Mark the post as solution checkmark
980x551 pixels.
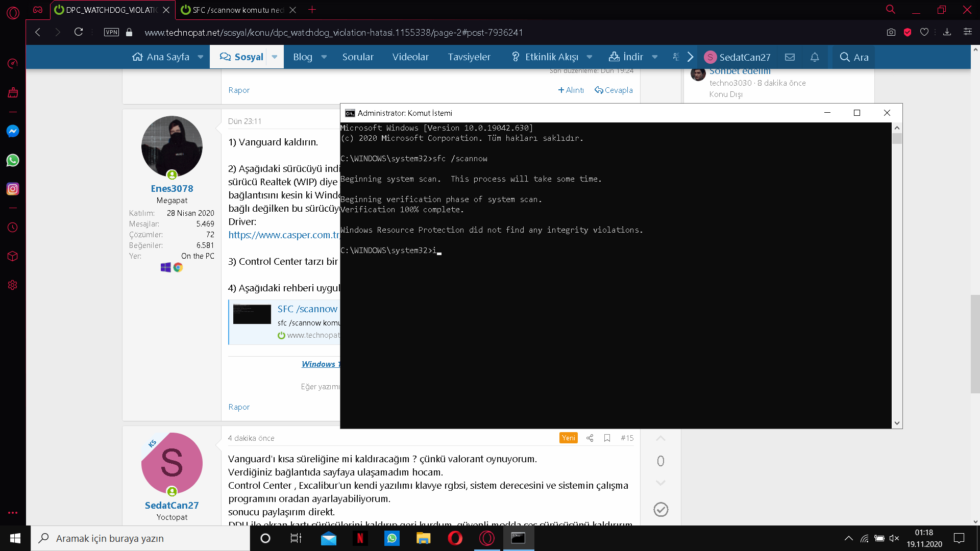click(660, 509)
